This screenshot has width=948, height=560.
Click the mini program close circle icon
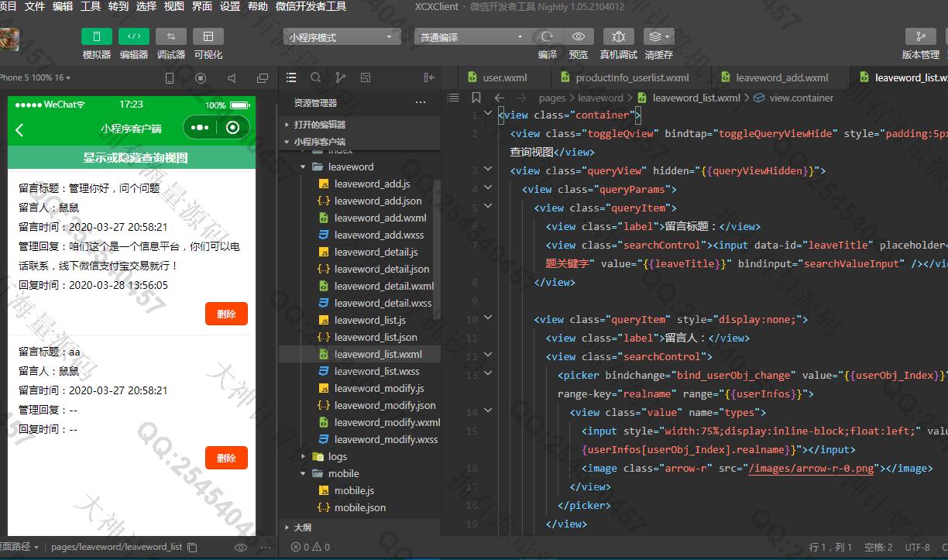[233, 128]
